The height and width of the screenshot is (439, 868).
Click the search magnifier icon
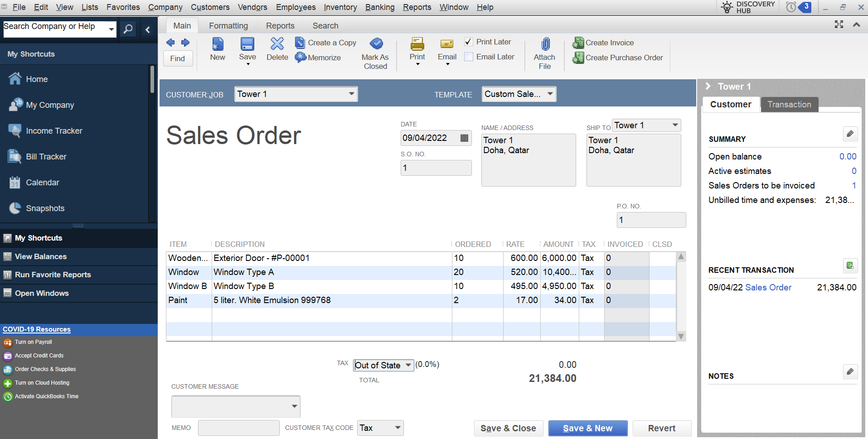128,29
